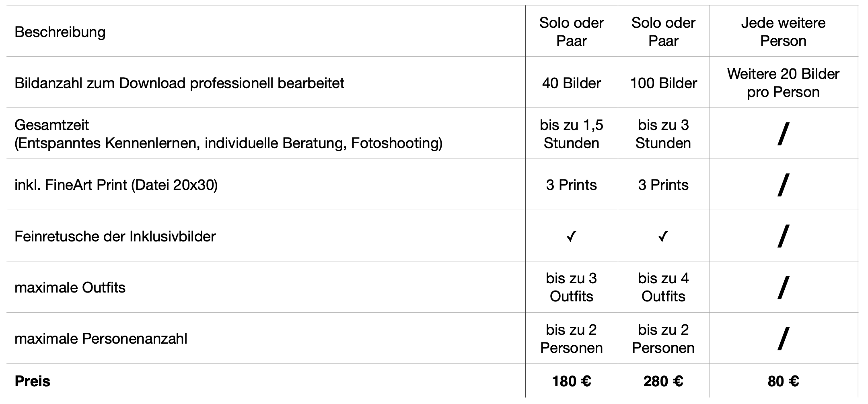Screen dimensions: 868x404
Task: Click the checkmark beside Feinretusche der Inklusivbilder label
Action: 571,236
